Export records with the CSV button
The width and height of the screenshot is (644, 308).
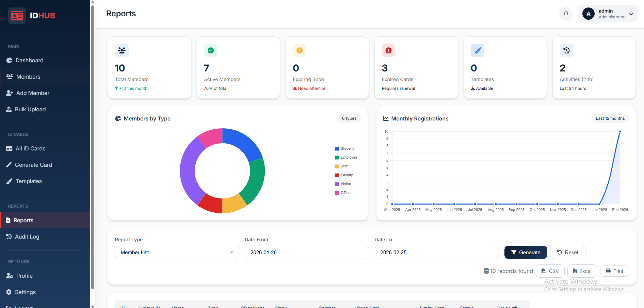click(550, 271)
